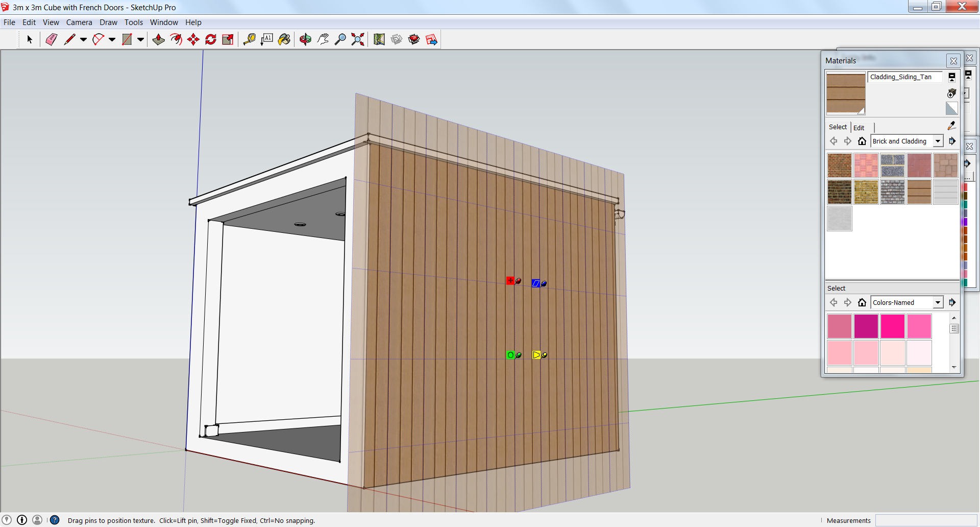Open the Add Location map tool
This screenshot has width=980, height=527.
point(379,39)
